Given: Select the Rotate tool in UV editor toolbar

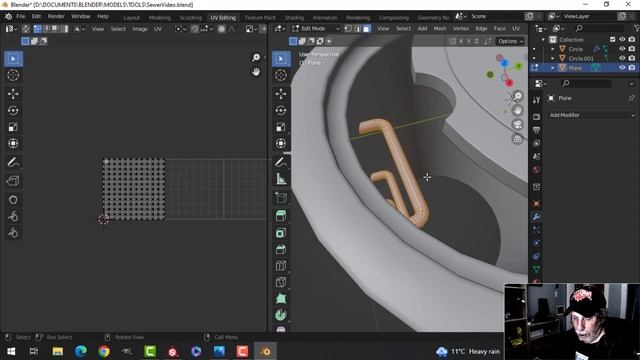Looking at the screenshot, I should pos(13,111).
